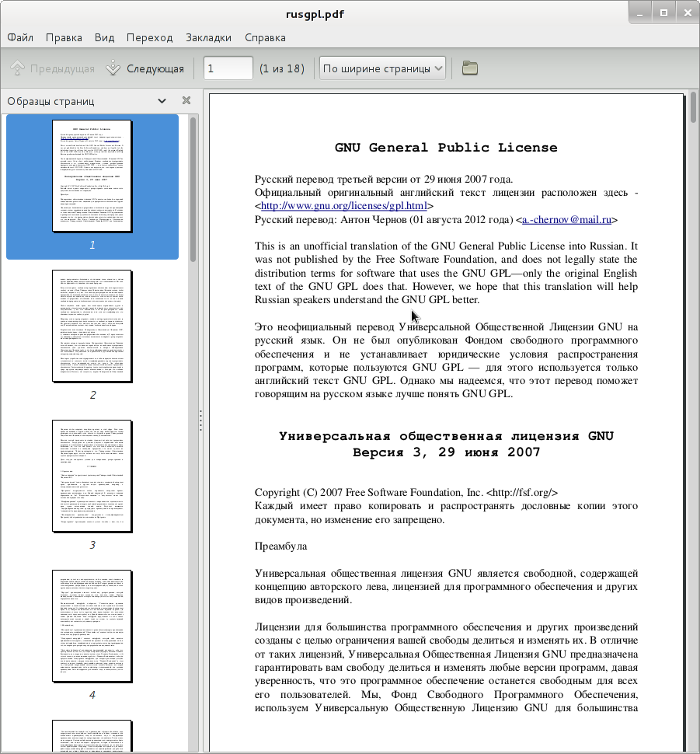Go to next page with Следующая arrow icon
The width and height of the screenshot is (700, 754).
[113, 68]
